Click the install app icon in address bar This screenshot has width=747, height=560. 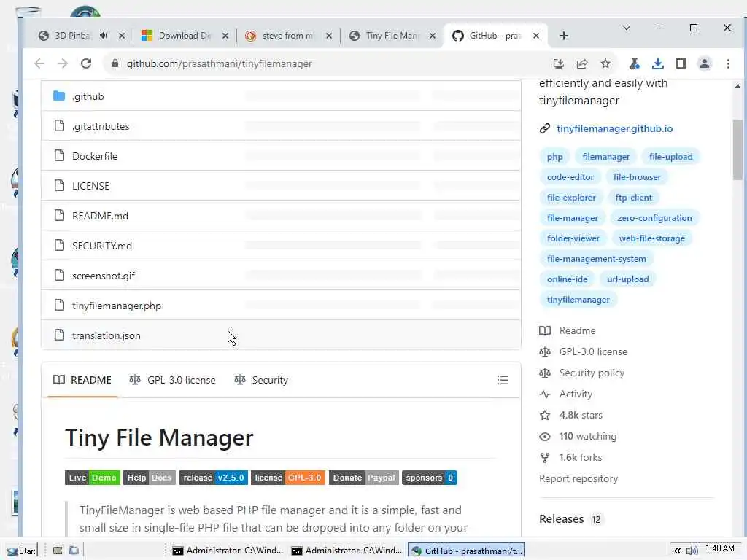click(x=558, y=63)
